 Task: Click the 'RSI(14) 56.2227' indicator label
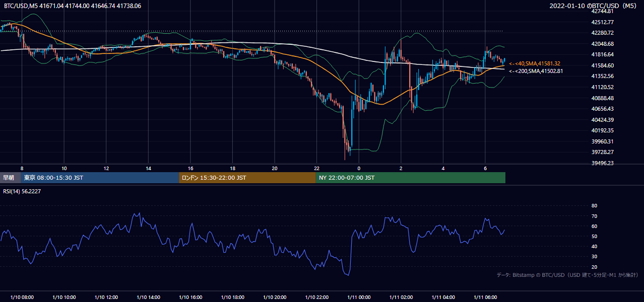click(x=23, y=191)
